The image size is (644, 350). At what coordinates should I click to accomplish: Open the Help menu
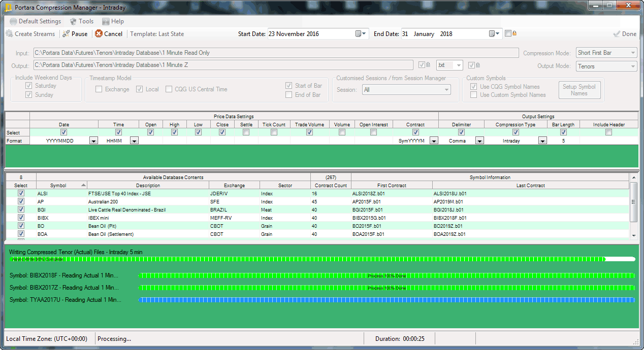click(x=113, y=21)
